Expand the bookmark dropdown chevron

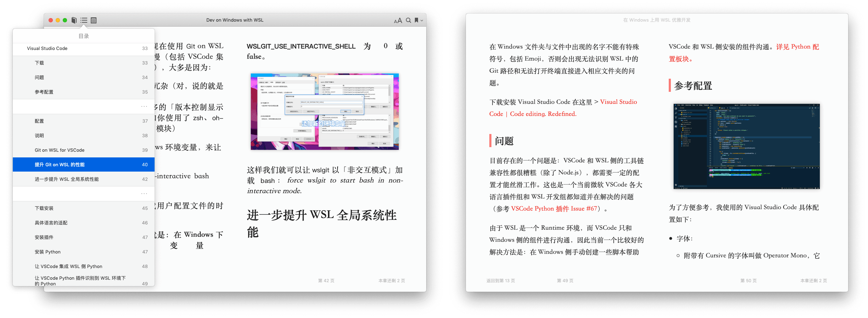[x=422, y=21]
